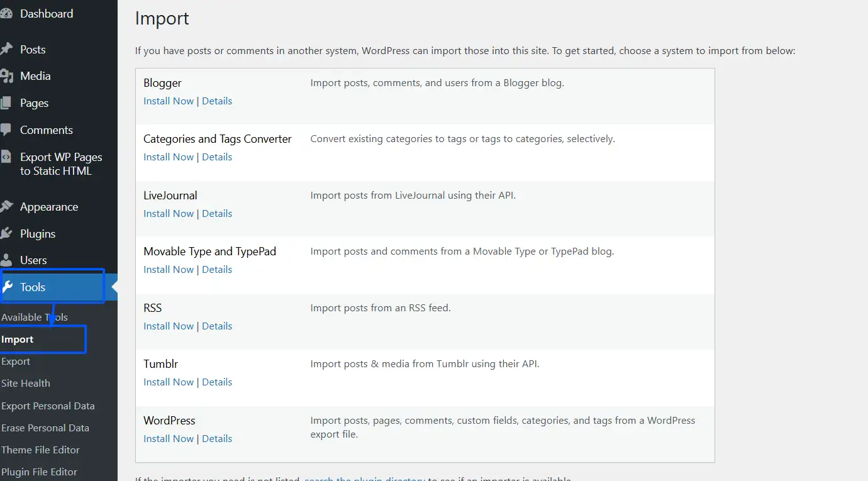This screenshot has height=481, width=868.
Task: Install Categories and Tags Converter now
Action: coord(169,157)
